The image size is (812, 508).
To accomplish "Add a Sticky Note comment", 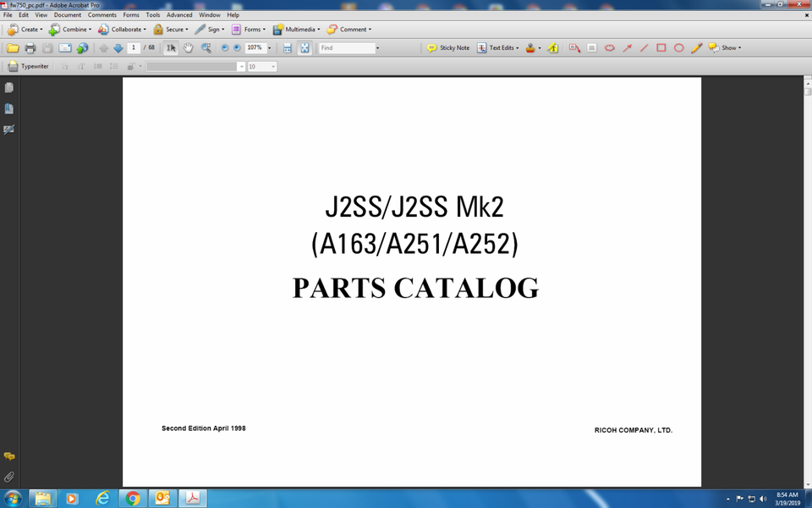I will point(448,47).
